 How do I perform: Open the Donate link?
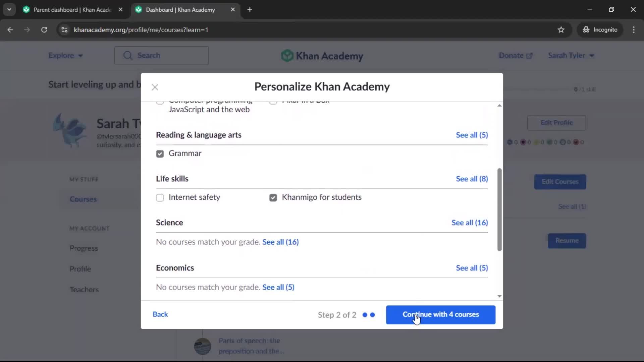pos(515,56)
